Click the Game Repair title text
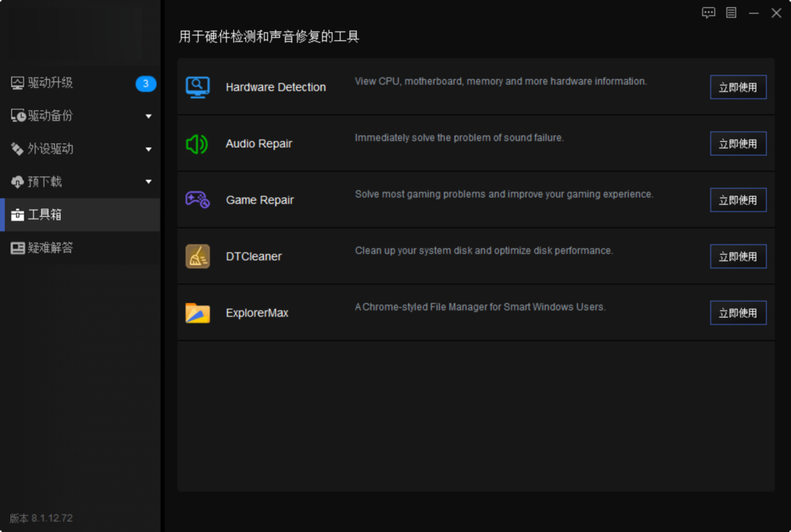The width and height of the screenshot is (791, 532). tap(260, 201)
